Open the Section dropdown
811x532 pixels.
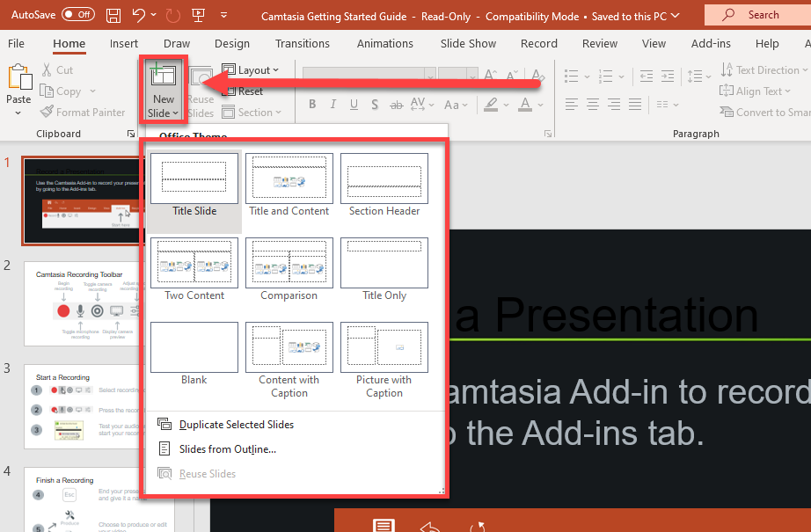252,112
